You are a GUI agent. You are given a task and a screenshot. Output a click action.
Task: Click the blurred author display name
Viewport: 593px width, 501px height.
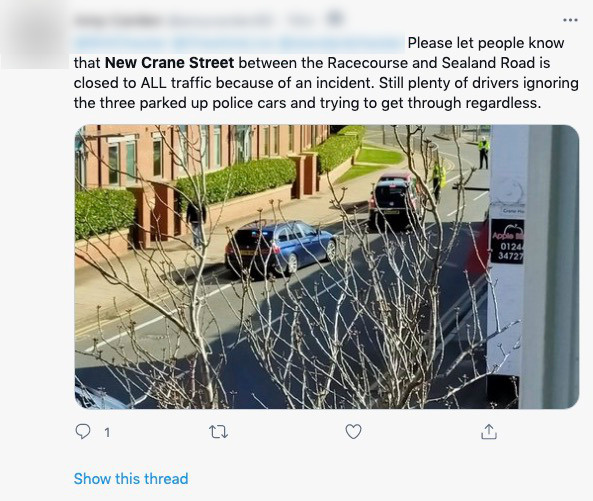pos(118,20)
